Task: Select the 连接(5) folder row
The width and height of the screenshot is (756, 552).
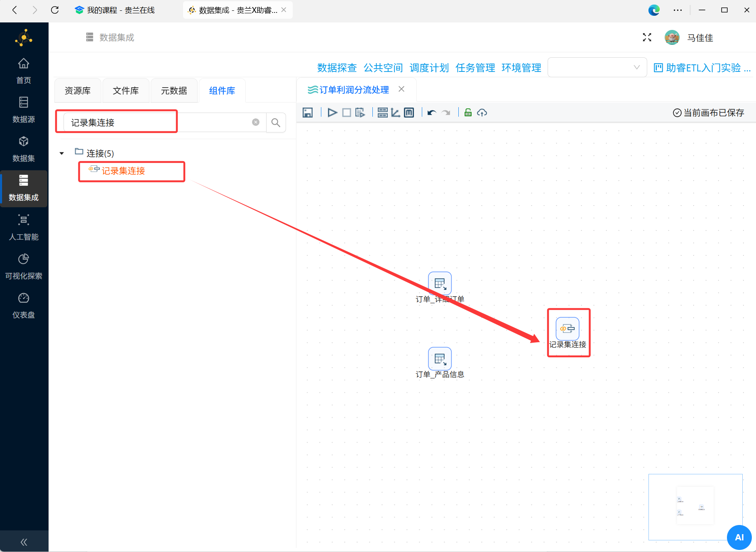Action: [x=94, y=153]
